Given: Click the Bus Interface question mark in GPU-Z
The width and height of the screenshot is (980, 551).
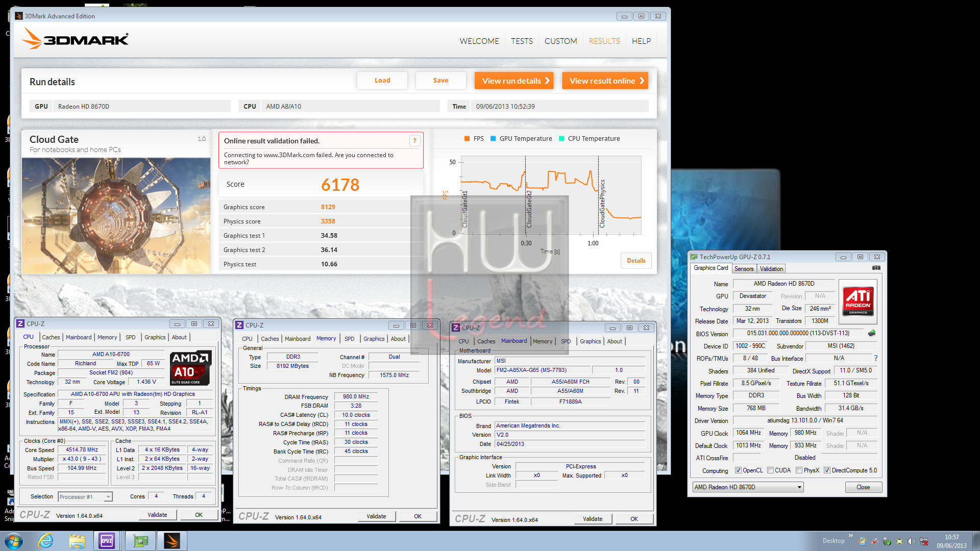Looking at the screenshot, I should (876, 358).
